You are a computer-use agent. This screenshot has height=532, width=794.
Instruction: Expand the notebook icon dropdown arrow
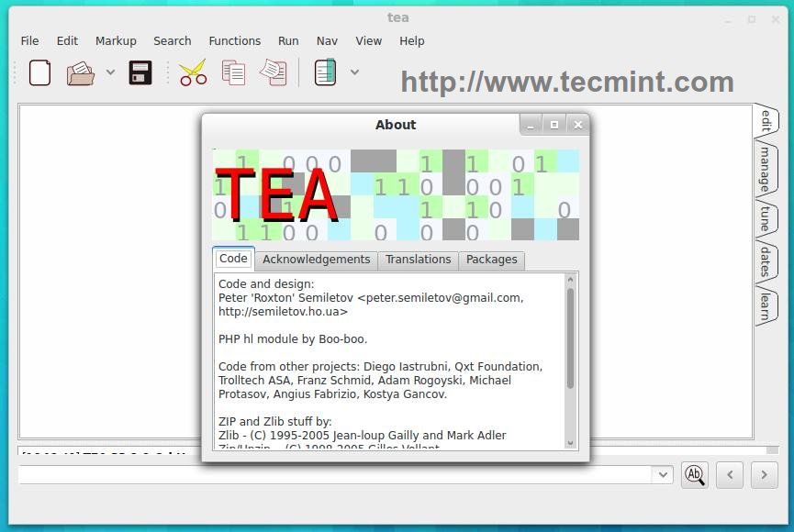354,72
